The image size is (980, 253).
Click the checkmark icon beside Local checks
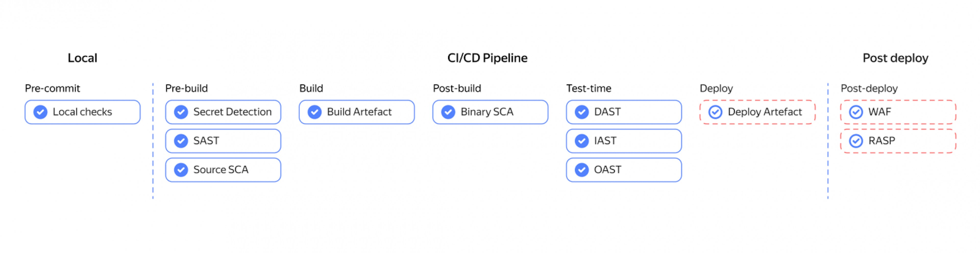[x=40, y=112]
